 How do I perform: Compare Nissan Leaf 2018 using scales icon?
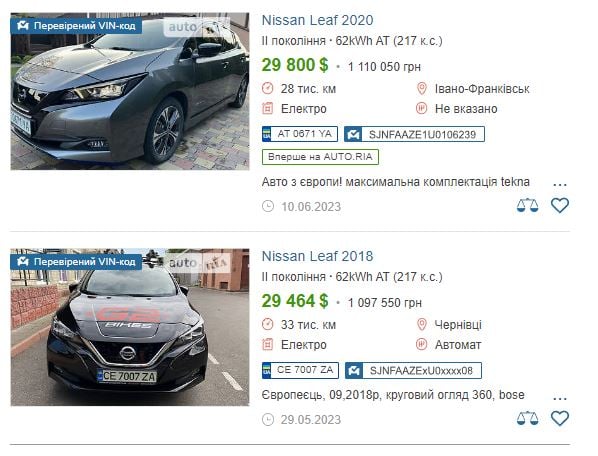tap(527, 418)
